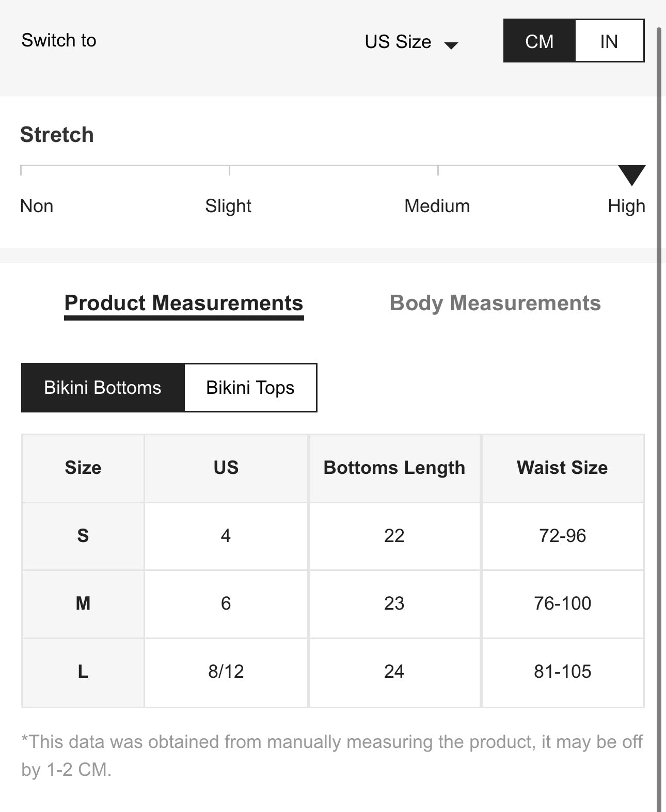Show Bikini Tops measurements
Screen dimensions: 666x812
point(250,388)
